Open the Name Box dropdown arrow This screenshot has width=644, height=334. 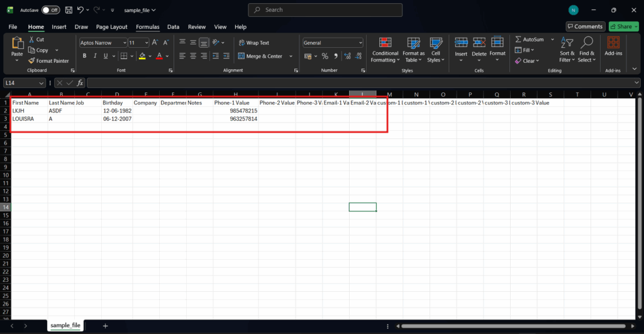(x=42, y=83)
